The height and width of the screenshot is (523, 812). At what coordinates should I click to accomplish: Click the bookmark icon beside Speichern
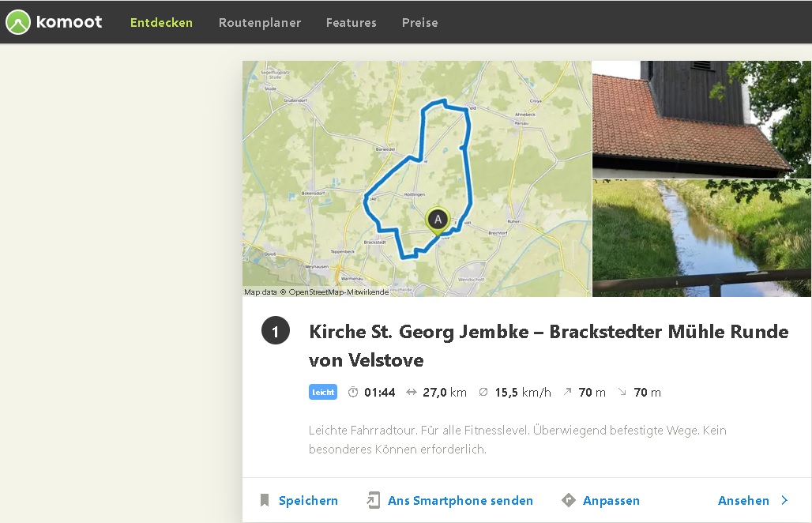click(265, 500)
